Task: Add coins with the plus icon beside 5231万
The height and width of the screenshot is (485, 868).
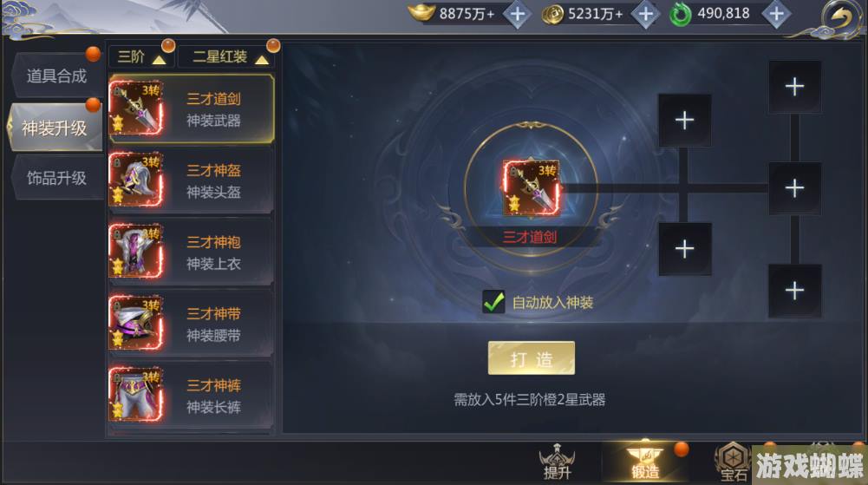Action: [645, 14]
